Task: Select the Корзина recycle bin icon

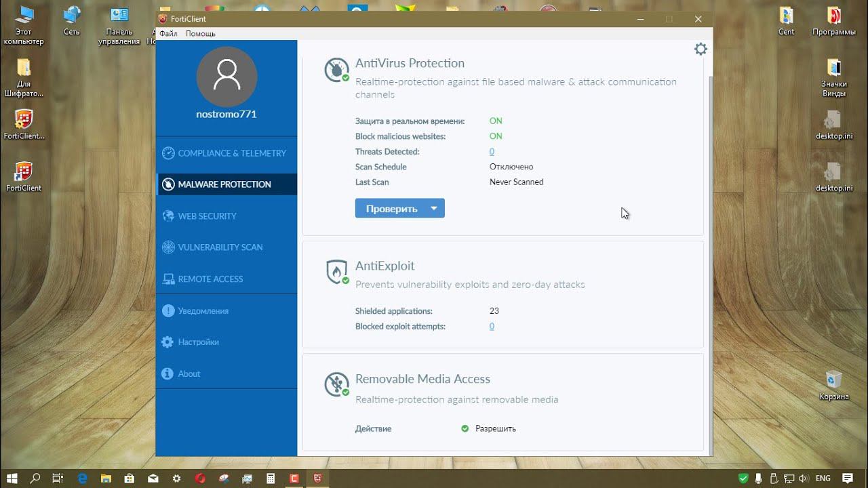Action: pos(833,385)
